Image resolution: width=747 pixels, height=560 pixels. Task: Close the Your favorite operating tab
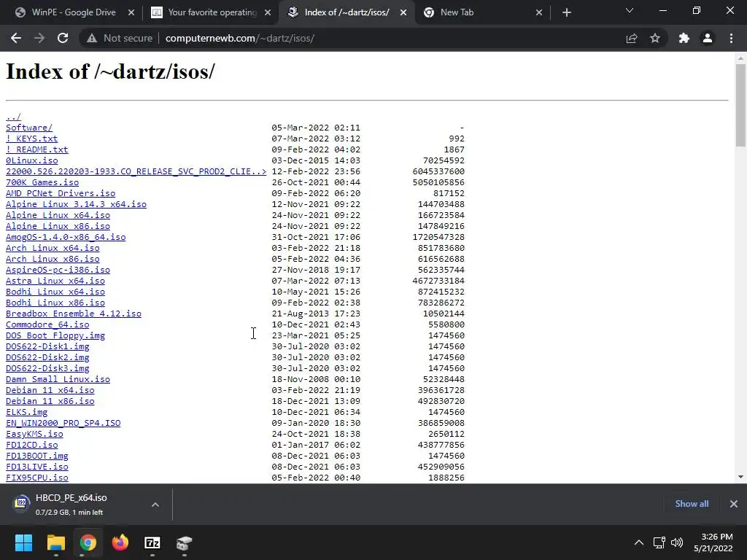click(268, 12)
